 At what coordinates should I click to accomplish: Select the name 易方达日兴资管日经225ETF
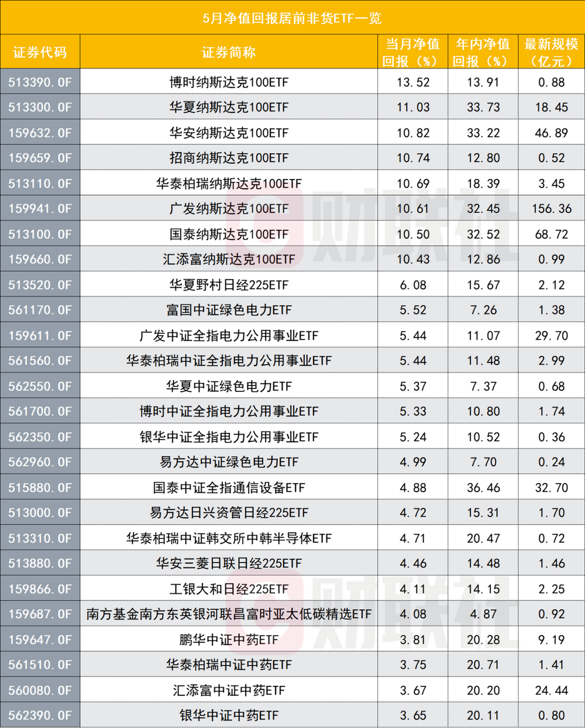click(229, 513)
